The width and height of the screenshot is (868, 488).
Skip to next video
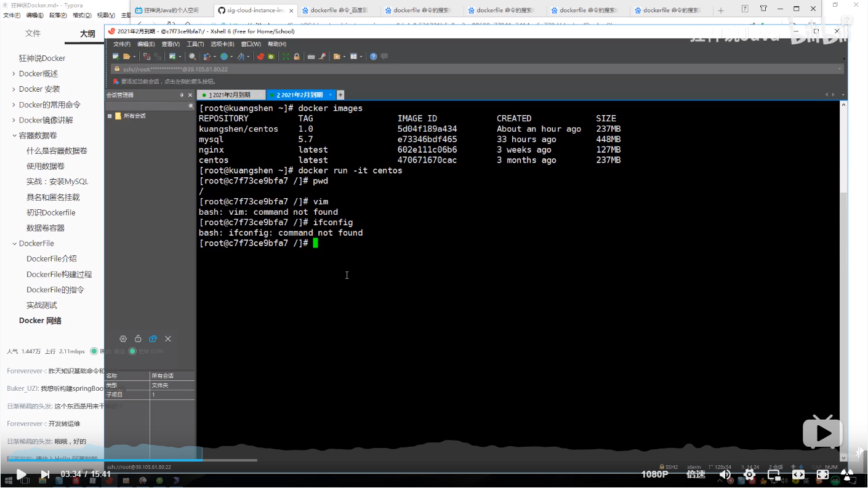[45, 474]
